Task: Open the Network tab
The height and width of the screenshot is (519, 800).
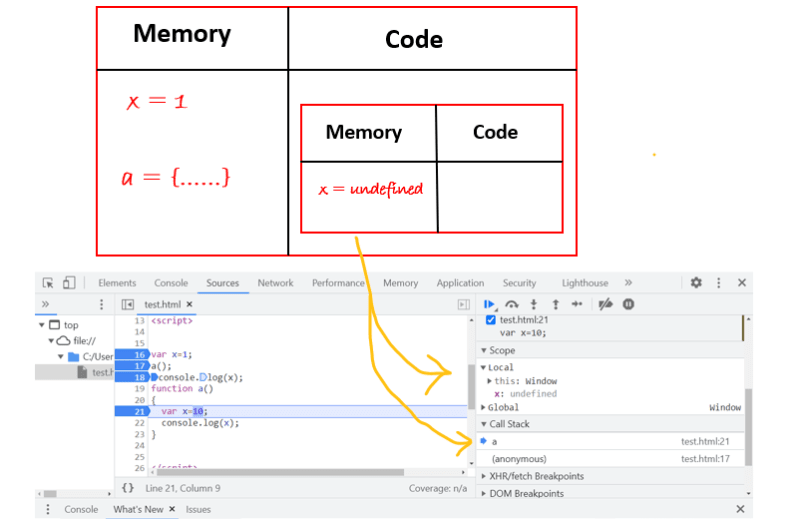Action: pos(275,283)
